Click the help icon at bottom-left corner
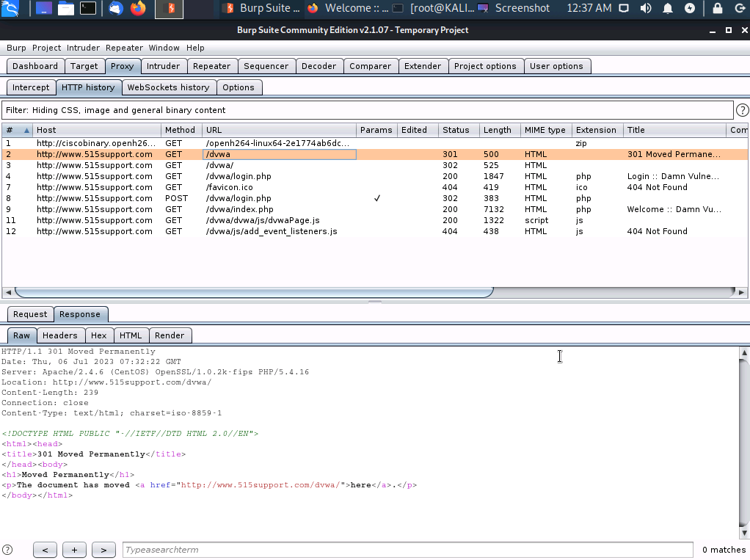 point(7,550)
